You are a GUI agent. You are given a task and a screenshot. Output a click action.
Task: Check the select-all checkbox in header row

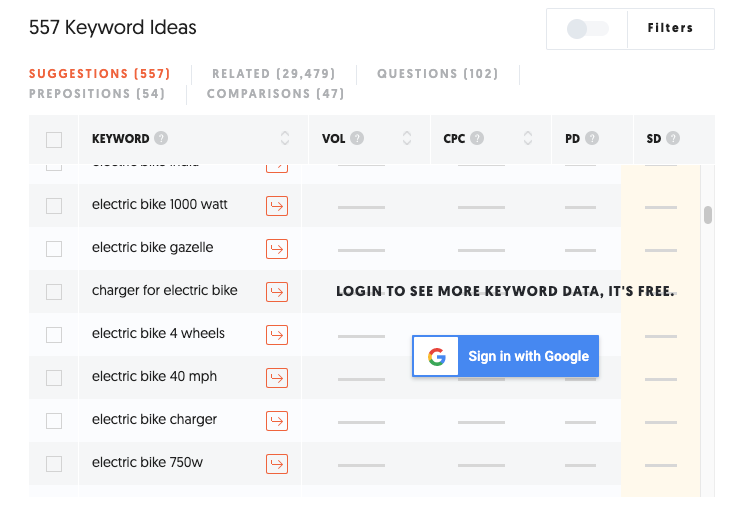coord(54,140)
